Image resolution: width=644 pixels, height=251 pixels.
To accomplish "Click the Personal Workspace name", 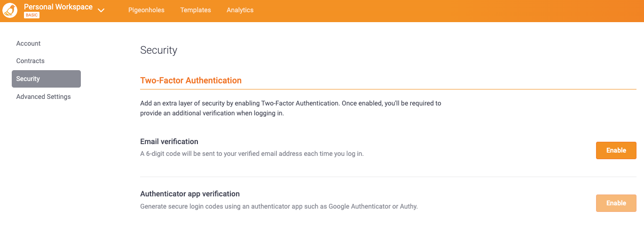I will [x=58, y=7].
